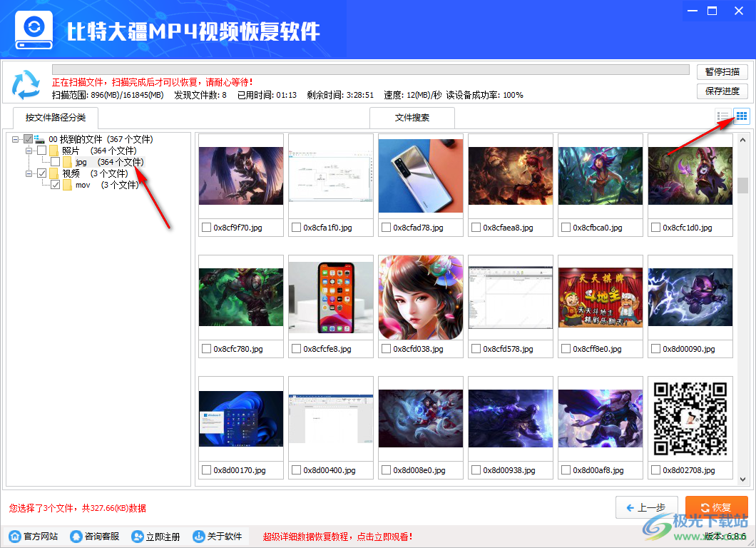
Task: Click the 0x8cfc780.jpg file name
Action: (238, 349)
